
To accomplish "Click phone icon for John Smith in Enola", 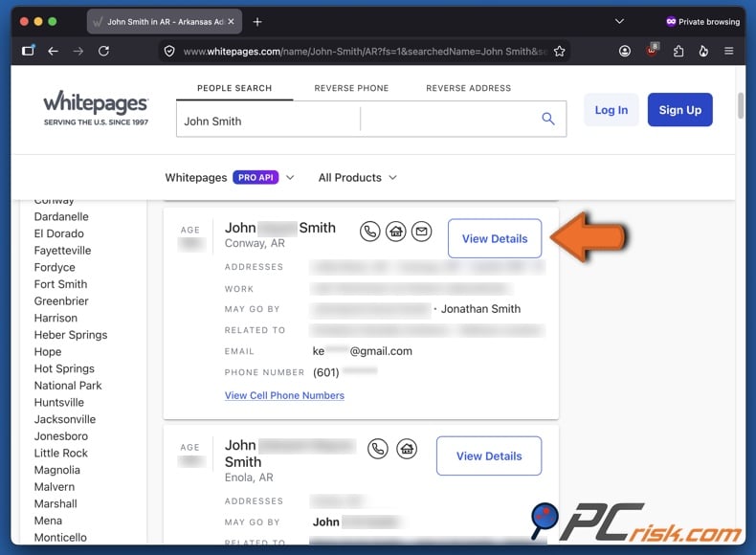I will 377,449.
